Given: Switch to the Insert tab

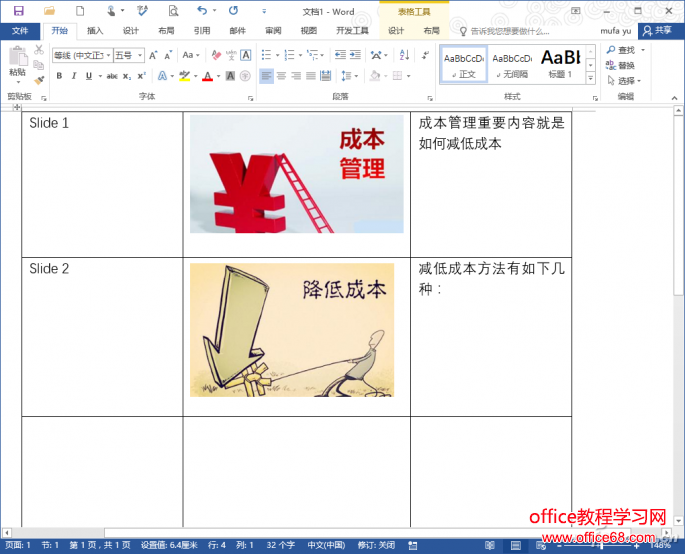Looking at the screenshot, I should tap(95, 31).
